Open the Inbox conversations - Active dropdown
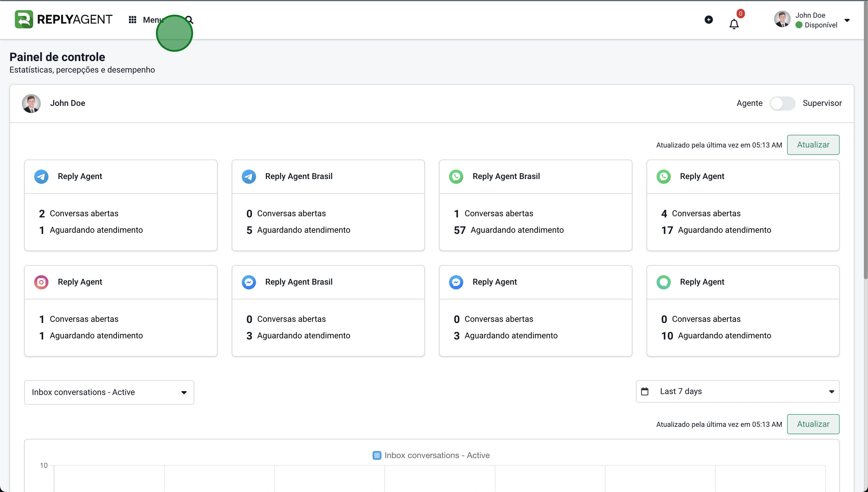 point(109,392)
